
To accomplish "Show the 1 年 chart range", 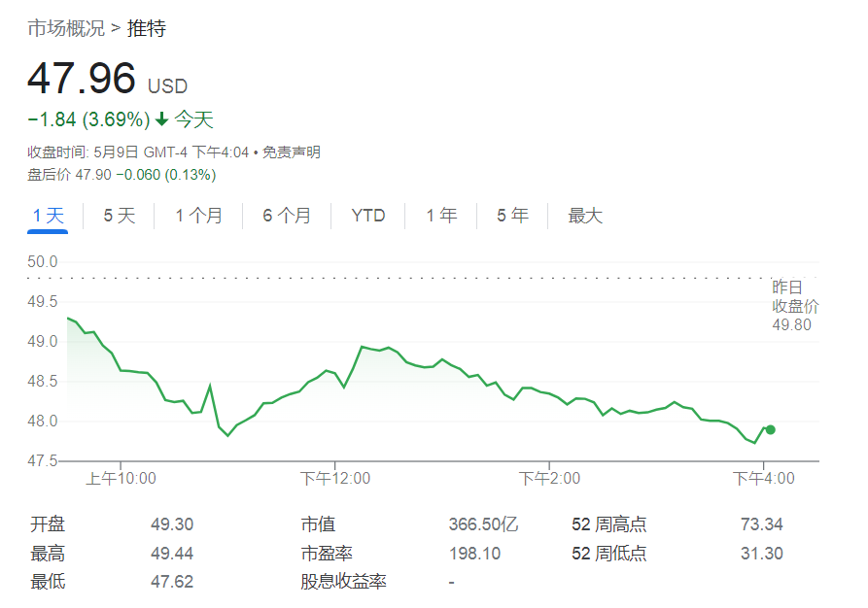I will tap(441, 216).
